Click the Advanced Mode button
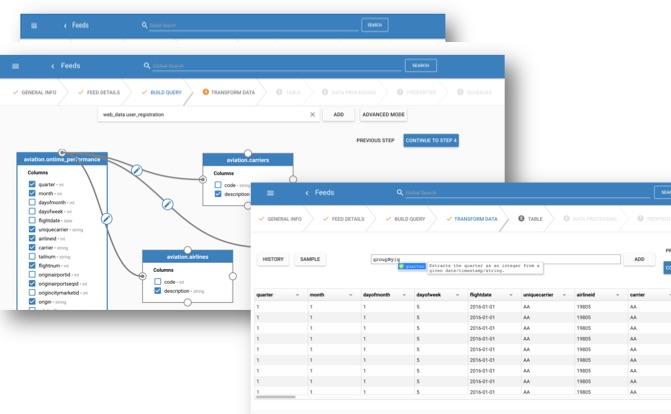671x414 pixels. (383, 114)
